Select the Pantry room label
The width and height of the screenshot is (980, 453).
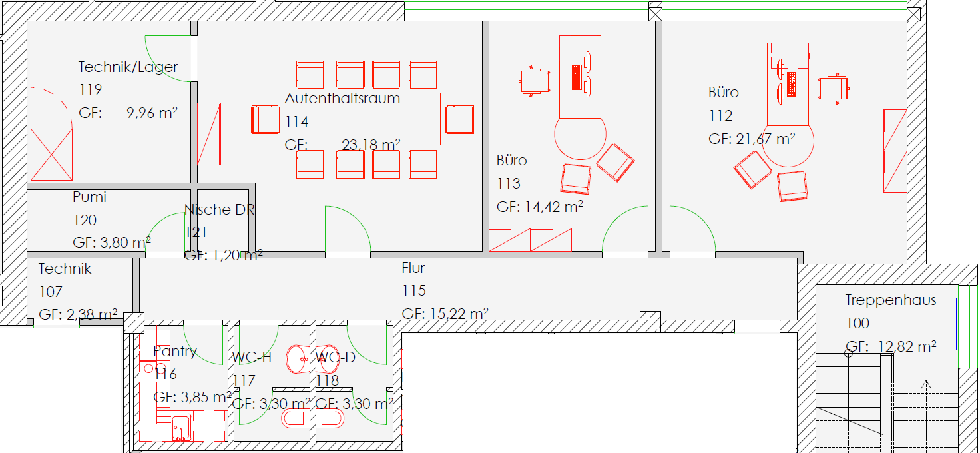click(x=175, y=351)
